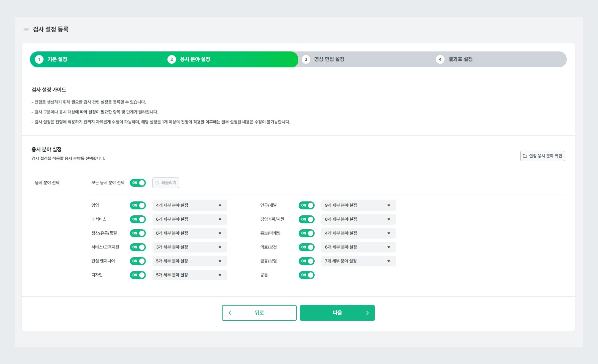598x364 pixels.
Task: Toggle the 영업 switch off
Action: click(x=138, y=205)
